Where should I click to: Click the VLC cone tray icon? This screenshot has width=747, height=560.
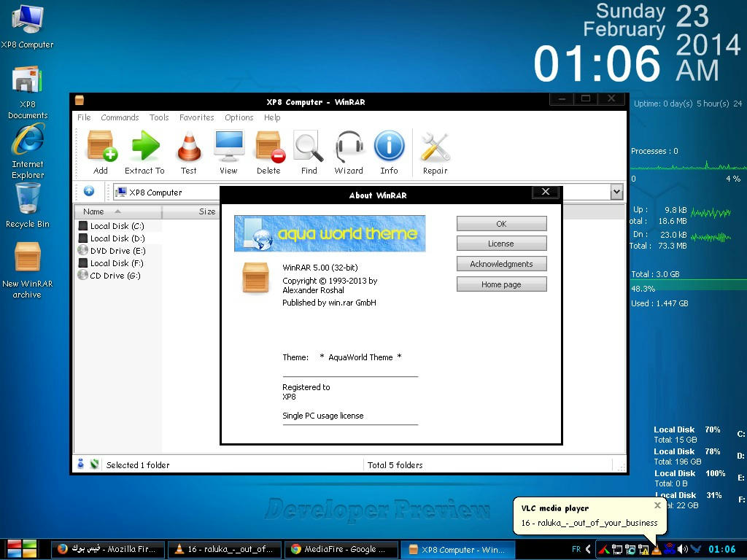(x=657, y=549)
